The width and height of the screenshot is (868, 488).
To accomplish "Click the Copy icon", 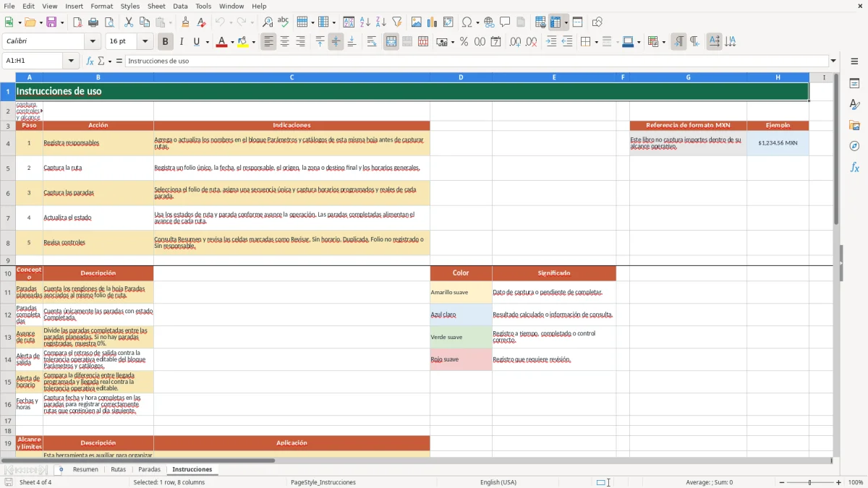I will [145, 22].
